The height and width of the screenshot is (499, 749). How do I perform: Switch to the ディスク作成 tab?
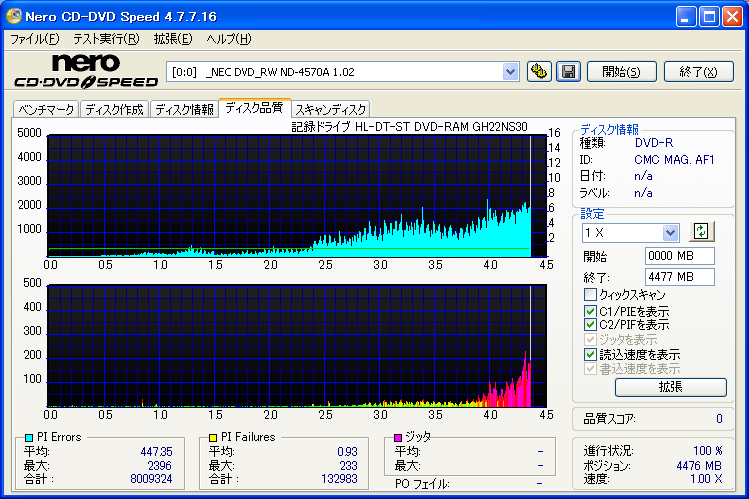[x=115, y=109]
